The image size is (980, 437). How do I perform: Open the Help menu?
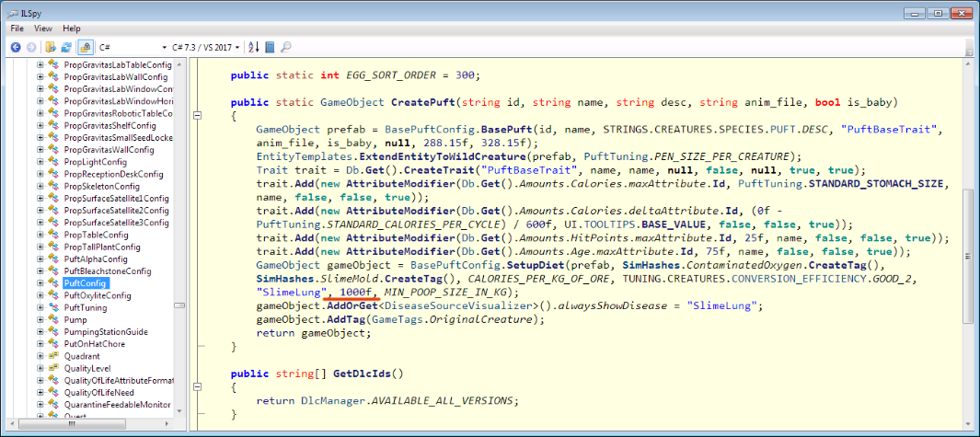pos(72,29)
